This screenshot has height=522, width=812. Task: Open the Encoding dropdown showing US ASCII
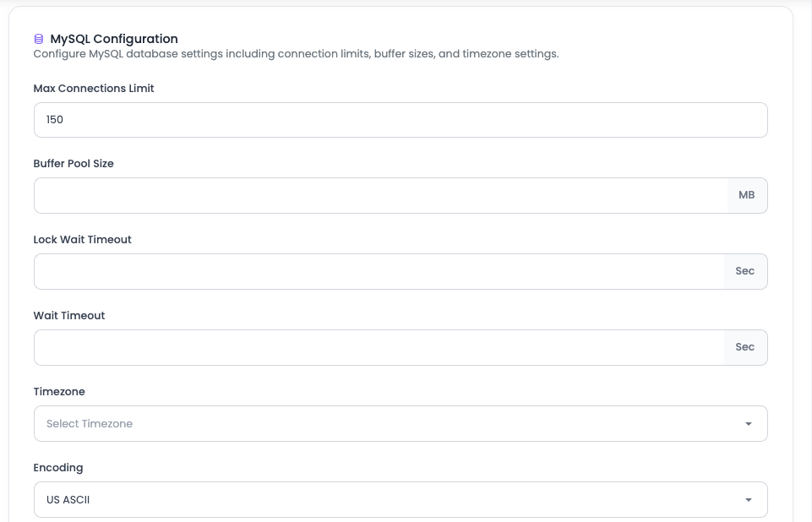pyautogui.click(x=400, y=499)
